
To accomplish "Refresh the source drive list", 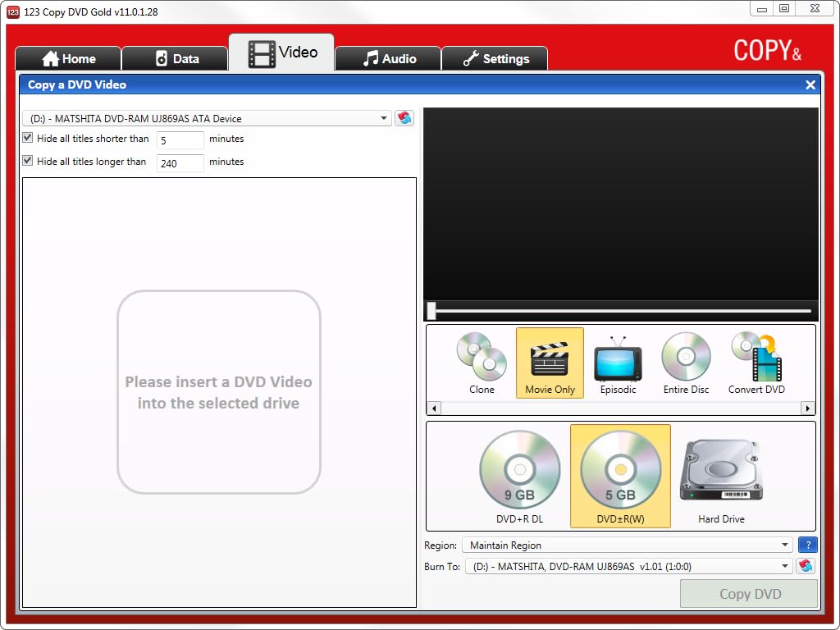I will pyautogui.click(x=404, y=118).
